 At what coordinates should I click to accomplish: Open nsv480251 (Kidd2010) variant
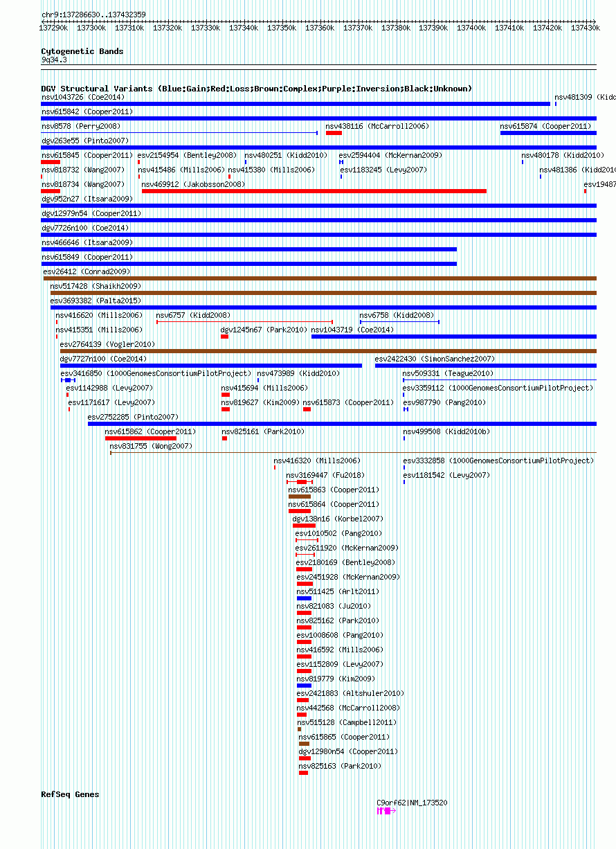click(286, 155)
